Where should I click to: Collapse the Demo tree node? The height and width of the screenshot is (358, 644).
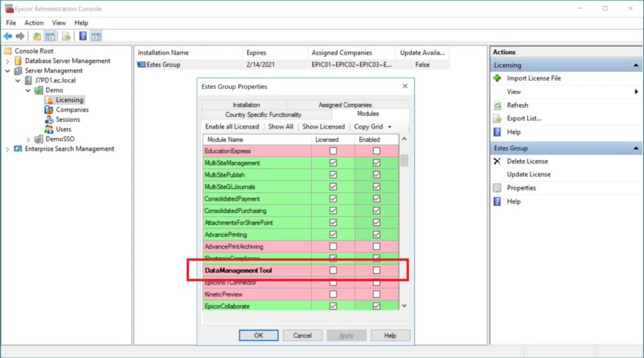[28, 90]
